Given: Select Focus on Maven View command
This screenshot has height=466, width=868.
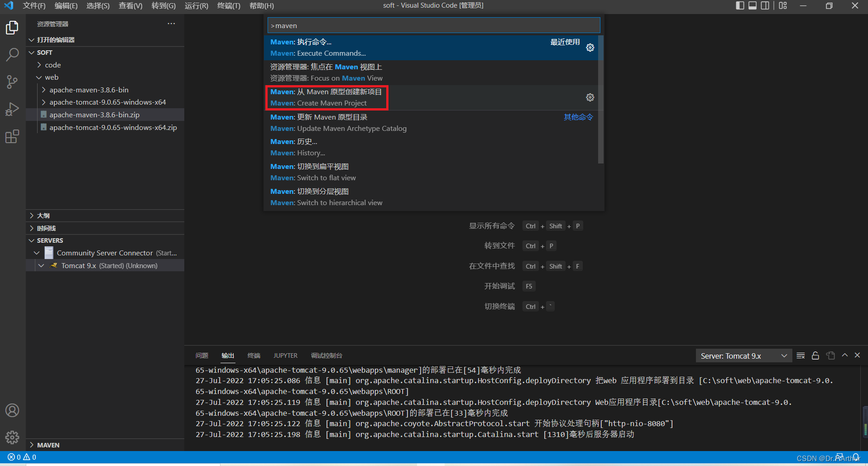Looking at the screenshot, I should (x=431, y=72).
